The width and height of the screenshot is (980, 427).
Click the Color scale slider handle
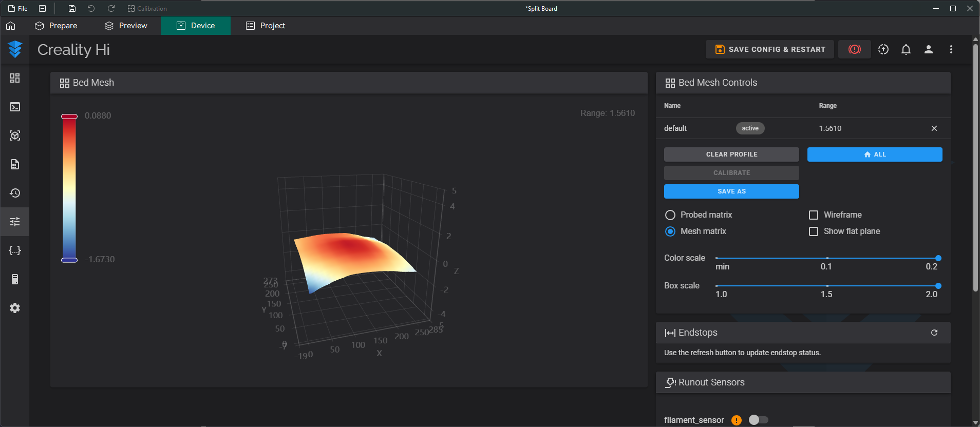[938, 258]
